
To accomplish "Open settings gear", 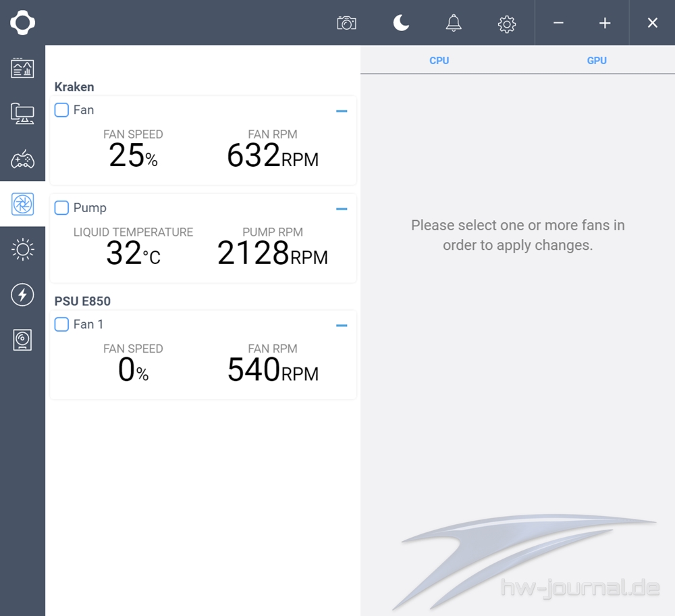I will 507,24.
